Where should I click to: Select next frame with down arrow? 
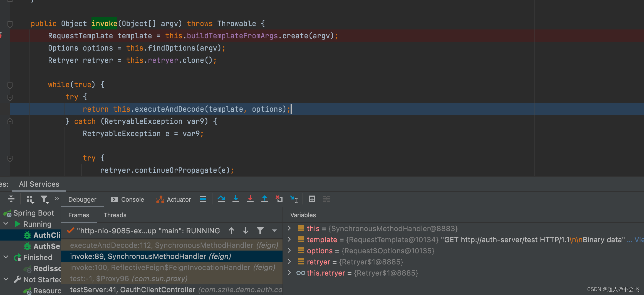246,231
